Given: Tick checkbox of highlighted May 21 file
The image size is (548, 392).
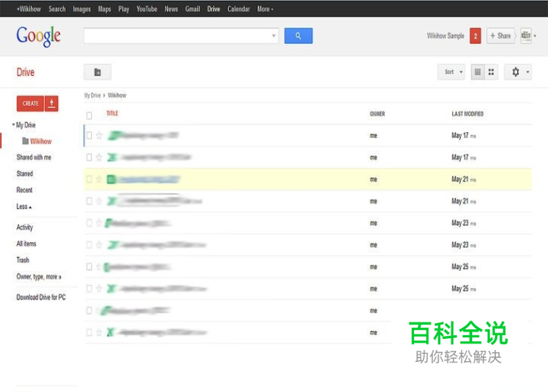Looking at the screenshot, I should click(89, 179).
